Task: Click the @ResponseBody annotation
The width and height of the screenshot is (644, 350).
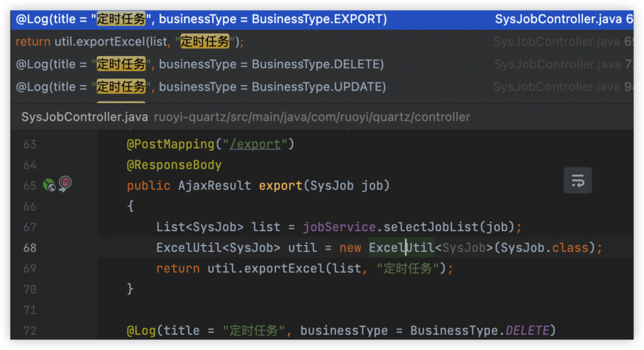Action: click(174, 165)
